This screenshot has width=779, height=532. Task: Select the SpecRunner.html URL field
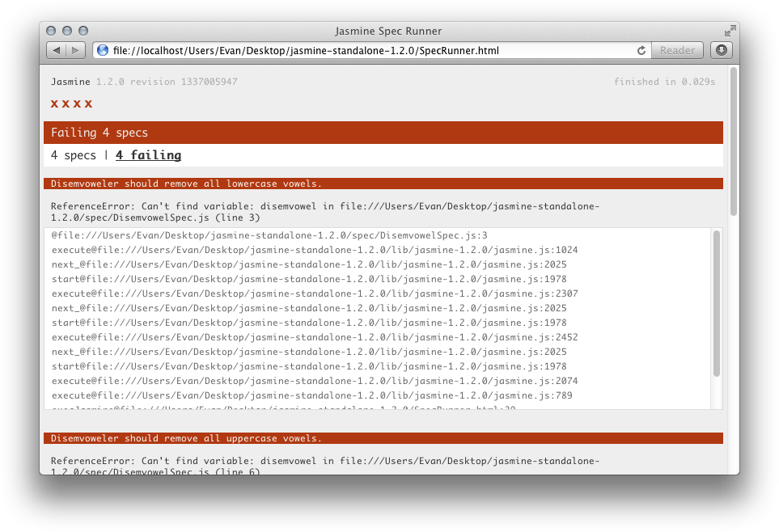point(371,50)
